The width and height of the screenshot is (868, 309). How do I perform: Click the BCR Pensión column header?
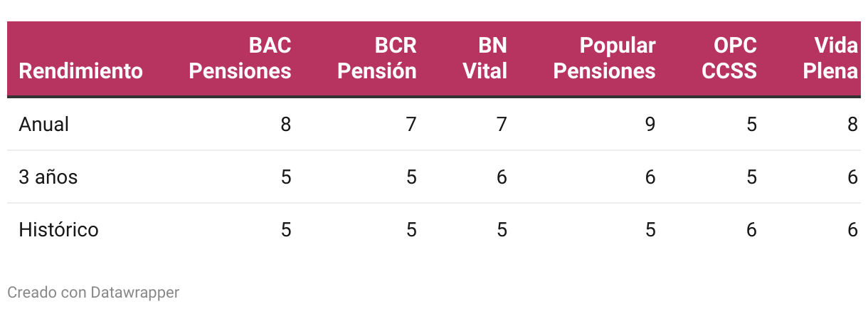tap(376, 58)
